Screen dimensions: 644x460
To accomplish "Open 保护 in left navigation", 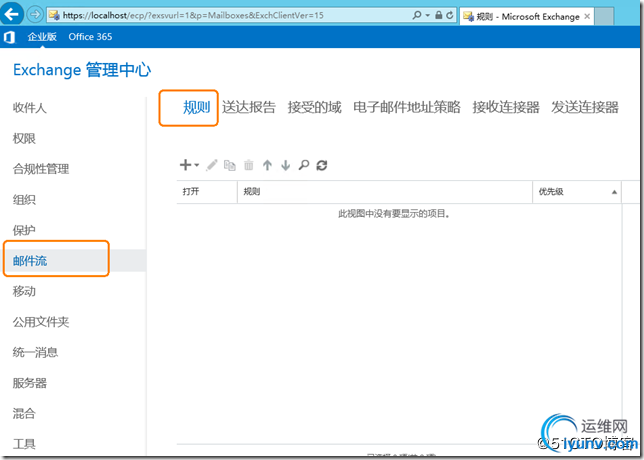I will click(24, 230).
